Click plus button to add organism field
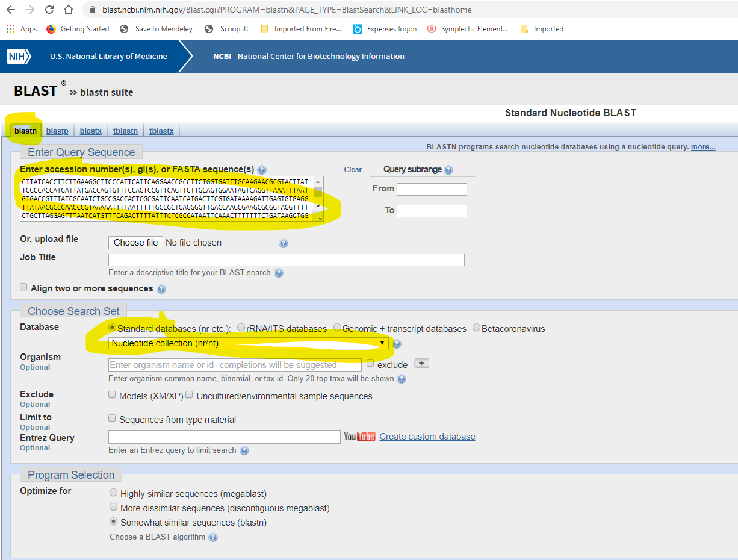The height and width of the screenshot is (560, 738). [x=421, y=364]
